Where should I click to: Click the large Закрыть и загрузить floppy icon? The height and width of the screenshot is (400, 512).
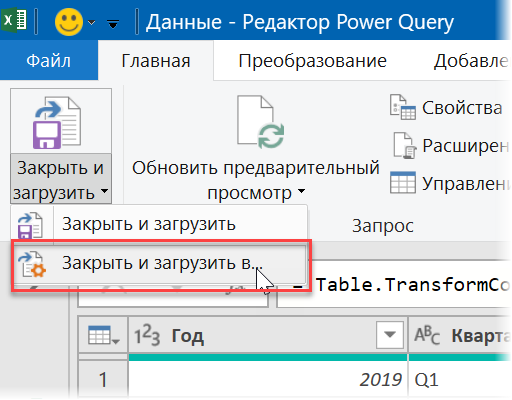tap(57, 122)
